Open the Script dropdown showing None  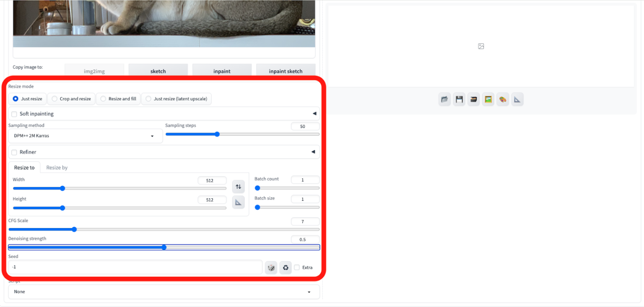pos(164,292)
